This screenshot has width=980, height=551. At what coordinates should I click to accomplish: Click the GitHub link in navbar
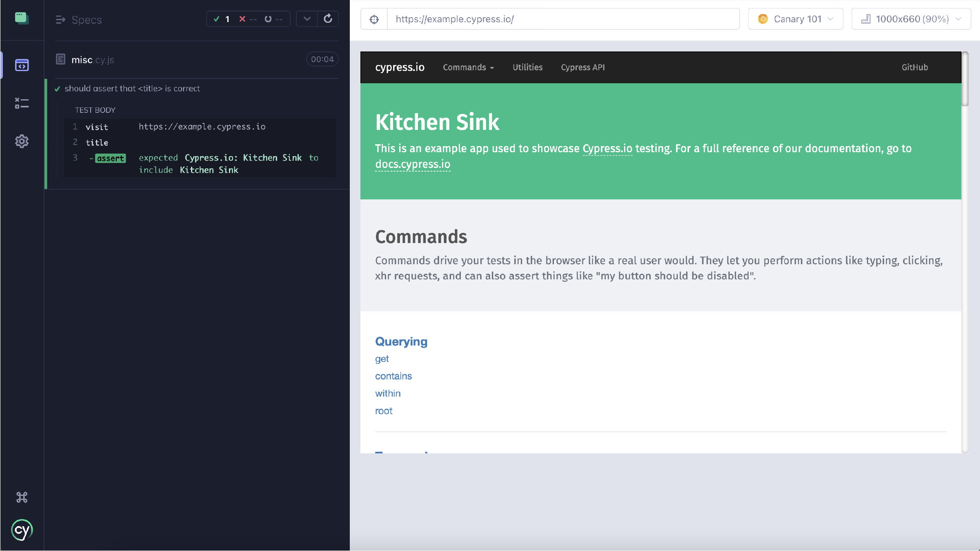click(915, 67)
